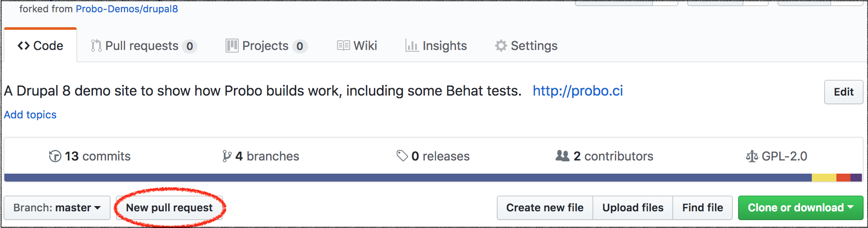The height and width of the screenshot is (228, 868).
Task: Click the releases tag icon
Action: (402, 156)
